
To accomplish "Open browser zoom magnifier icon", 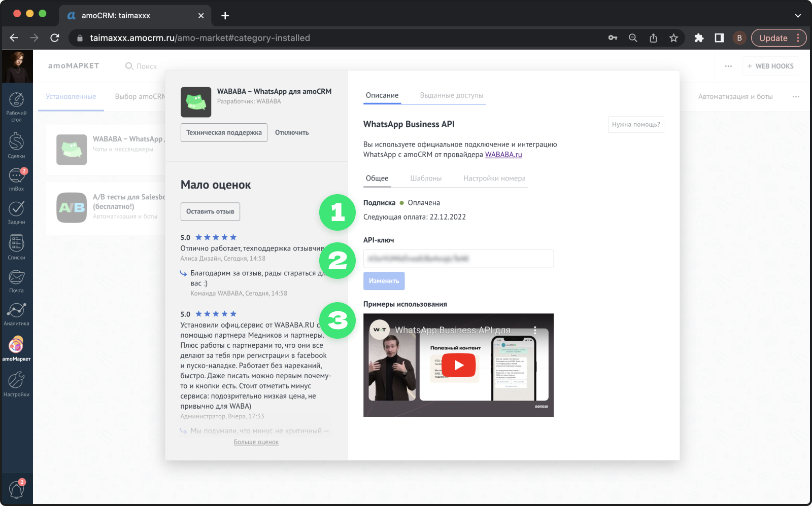I will coord(633,38).
